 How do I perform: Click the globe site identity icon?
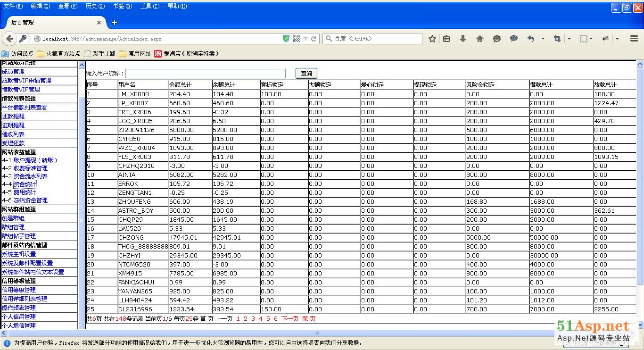tap(37, 39)
